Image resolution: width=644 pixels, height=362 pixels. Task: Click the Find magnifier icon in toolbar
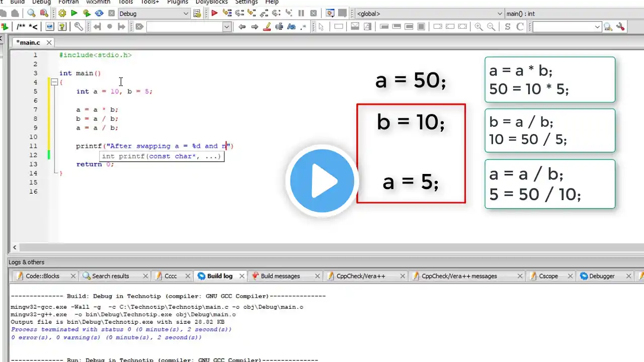point(32,14)
